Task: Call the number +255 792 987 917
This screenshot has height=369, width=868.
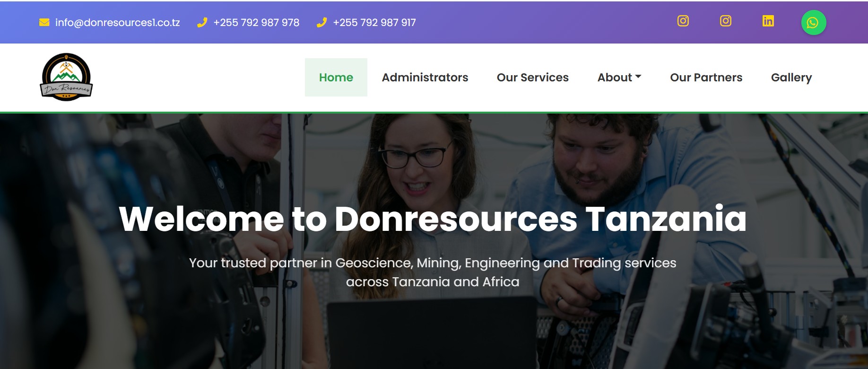Action: pos(374,22)
